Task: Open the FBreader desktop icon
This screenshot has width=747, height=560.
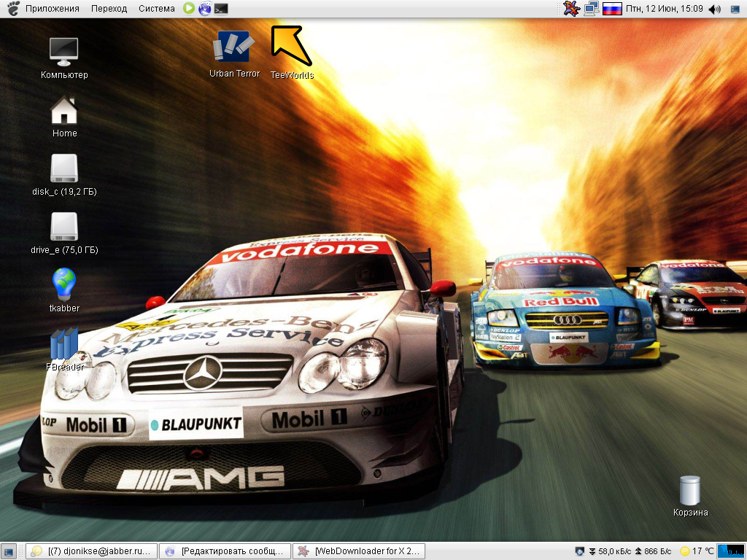Action: tap(64, 344)
